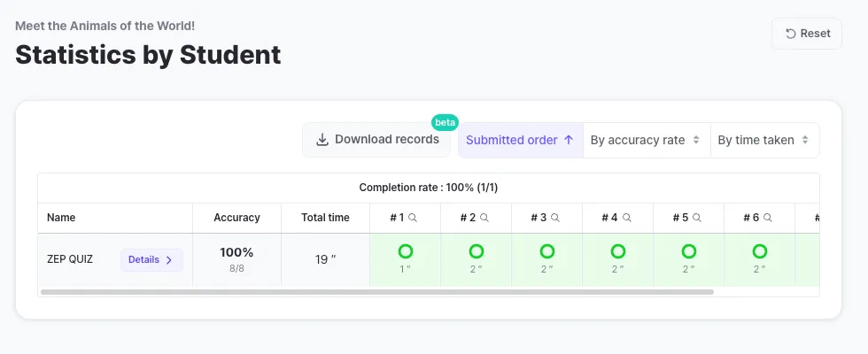
Task: Select the ZEP QUIZ student name
Action: pyautogui.click(x=70, y=260)
